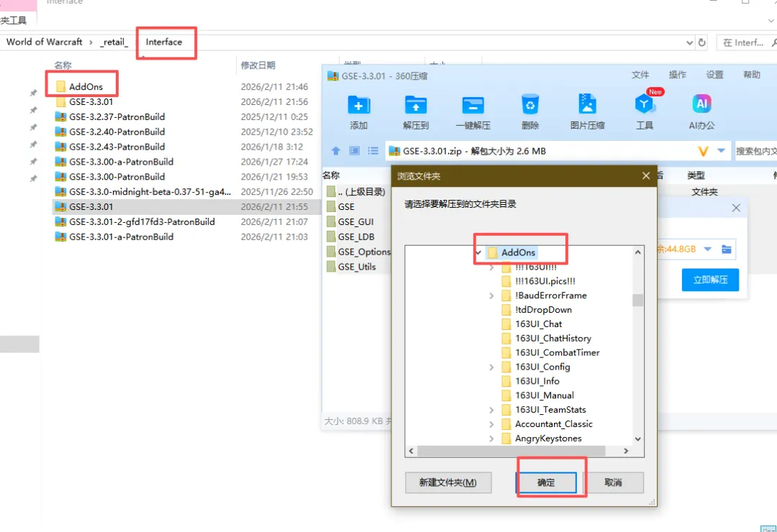Switch to list view in 360压缩
Viewport: 777px width, 532px height.
tap(373, 150)
